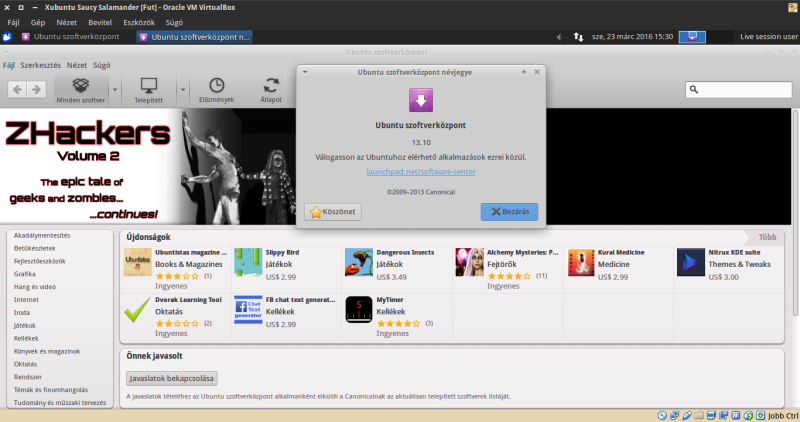Open the Nézet menu of Software Center

point(77,65)
